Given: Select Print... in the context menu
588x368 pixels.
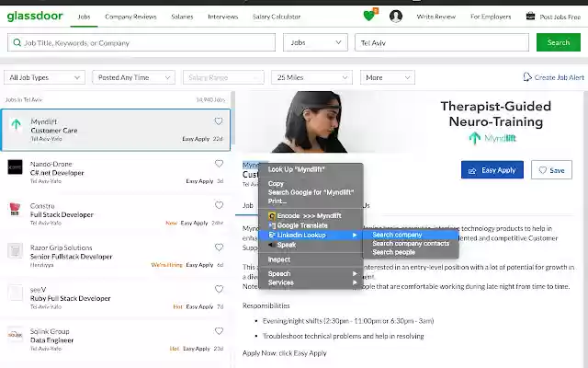Looking at the screenshot, I should pyautogui.click(x=311, y=201).
